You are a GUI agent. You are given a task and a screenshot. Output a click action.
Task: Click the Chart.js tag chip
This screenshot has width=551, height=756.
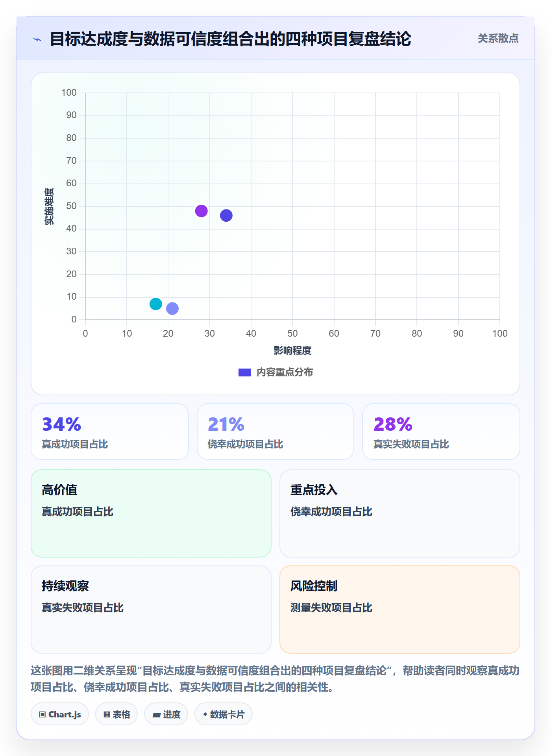point(60,714)
